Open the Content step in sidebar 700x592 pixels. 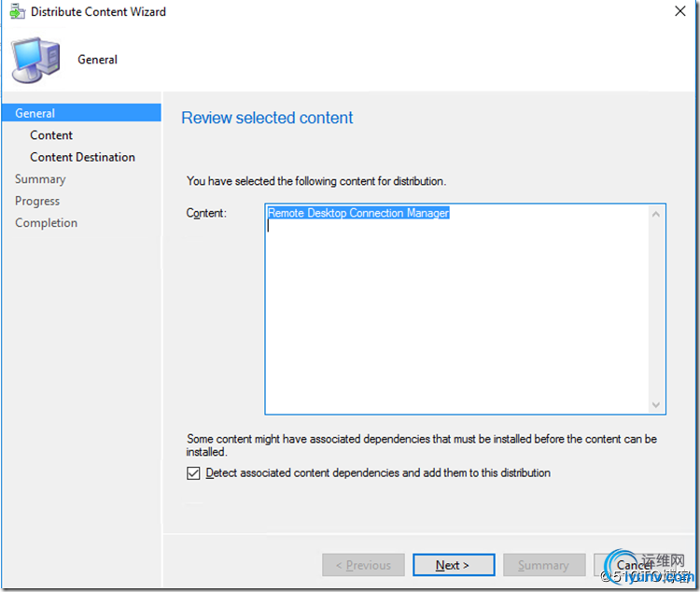(x=51, y=135)
